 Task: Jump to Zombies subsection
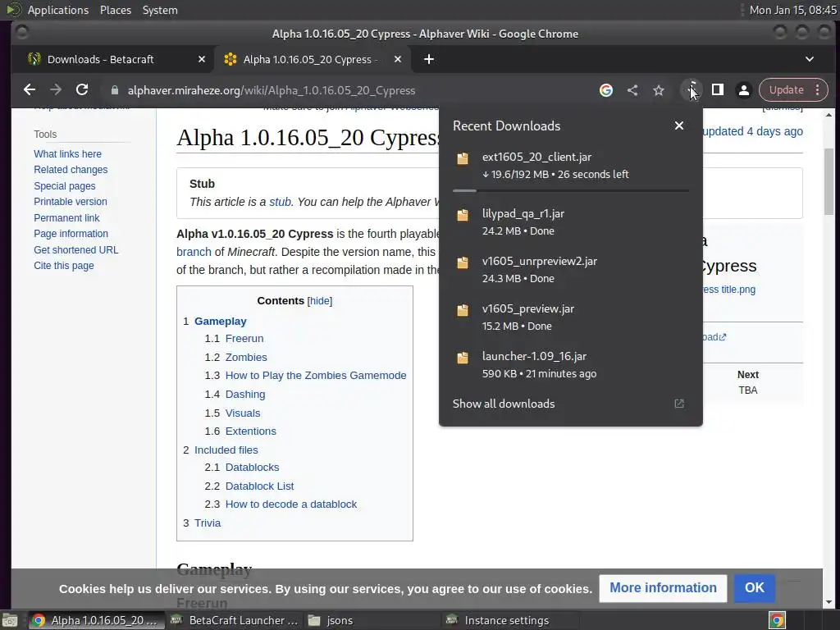tap(246, 358)
